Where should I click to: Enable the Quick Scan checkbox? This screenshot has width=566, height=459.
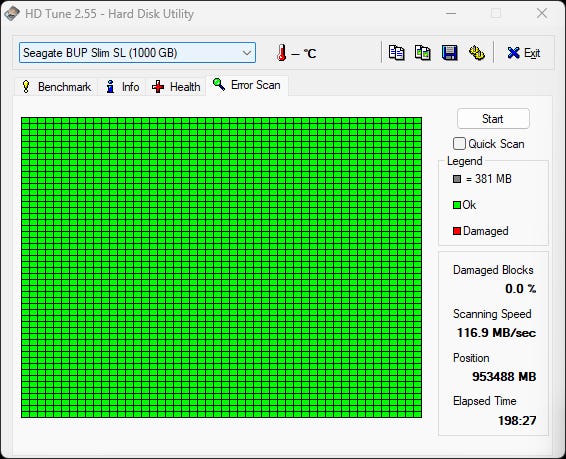pos(459,144)
